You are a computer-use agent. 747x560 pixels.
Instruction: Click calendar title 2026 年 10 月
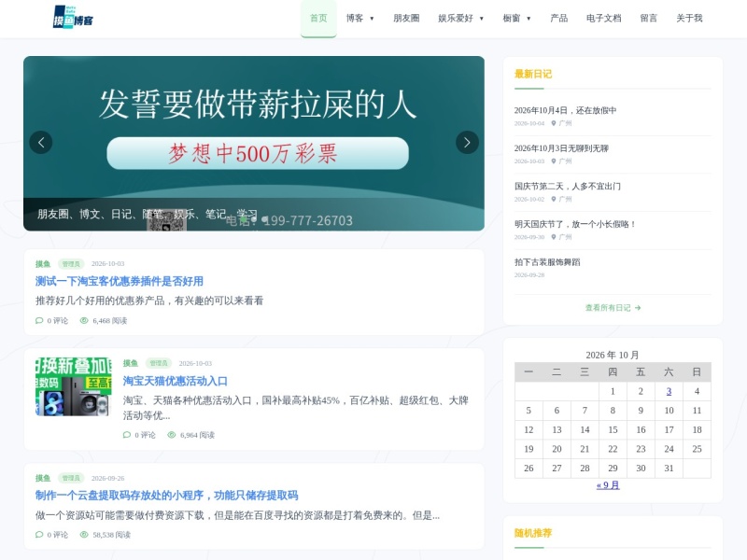pos(613,356)
